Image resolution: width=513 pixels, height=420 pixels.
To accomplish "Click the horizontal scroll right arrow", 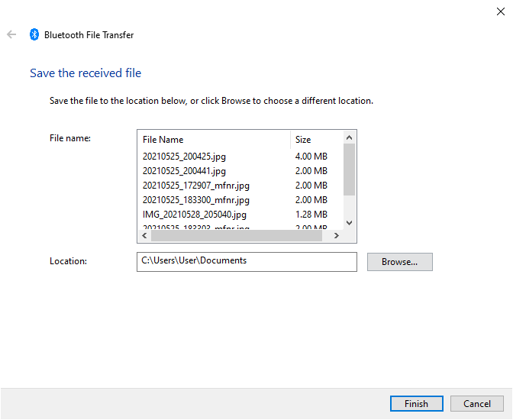I will coord(337,235).
